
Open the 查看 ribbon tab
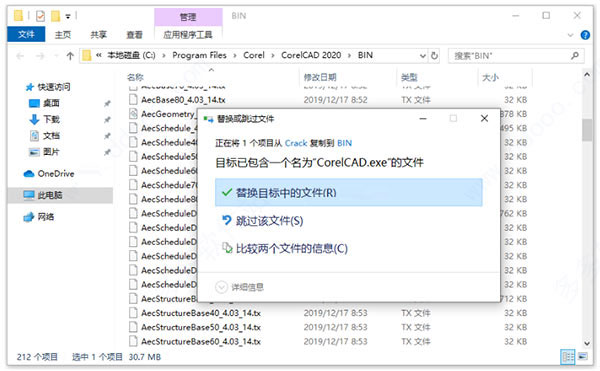pos(134,35)
